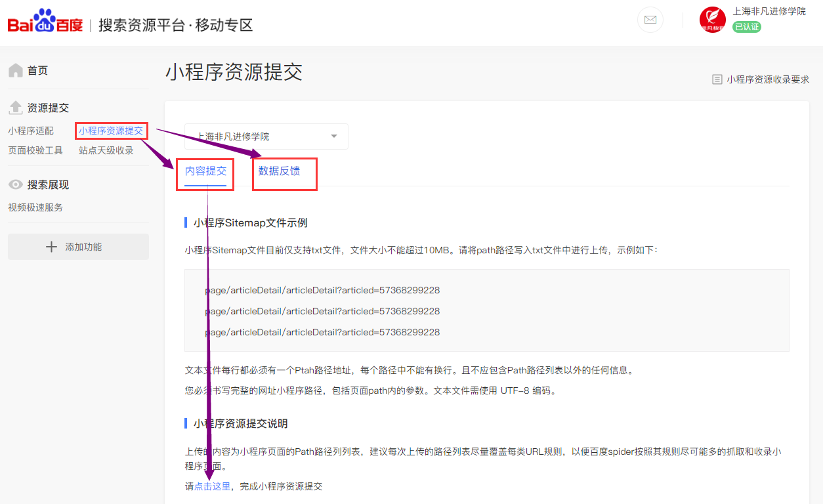Viewport: 823px width, 504px height.
Task: Click the first articleDetail path example line
Action: (x=322, y=290)
